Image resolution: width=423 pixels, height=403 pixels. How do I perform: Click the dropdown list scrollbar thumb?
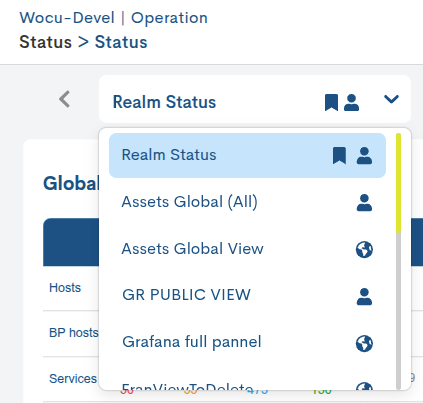tap(398, 183)
